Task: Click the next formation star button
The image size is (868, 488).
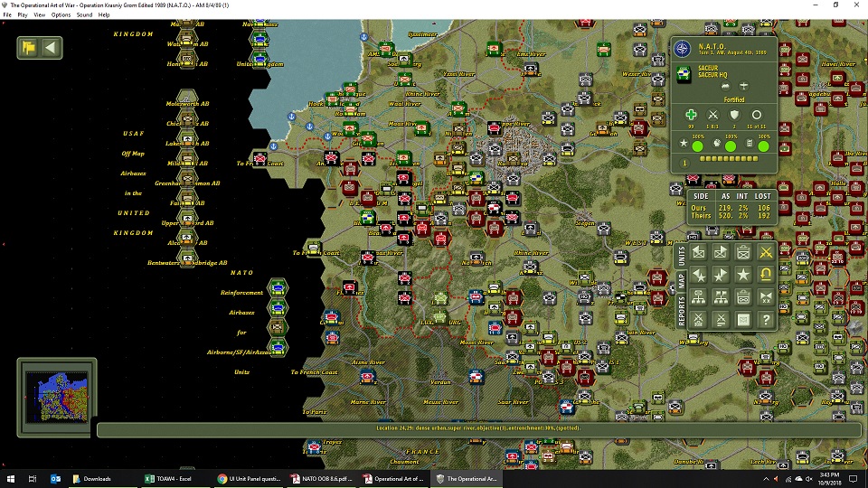Action: 721,275
